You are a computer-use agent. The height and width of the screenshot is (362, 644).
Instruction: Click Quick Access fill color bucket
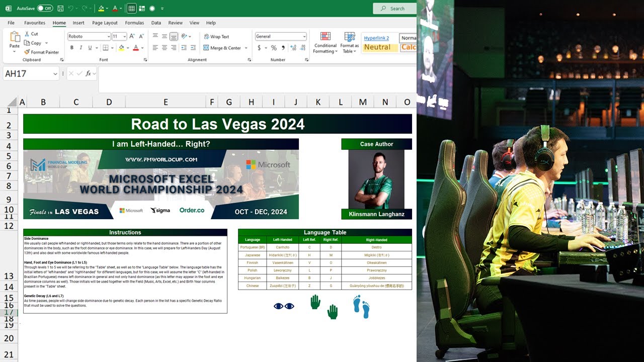101,9
